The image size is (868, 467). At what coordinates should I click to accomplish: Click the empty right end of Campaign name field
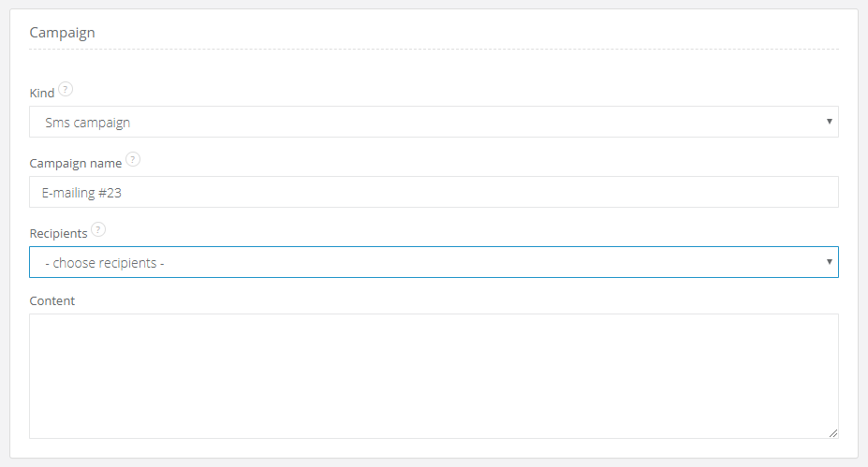[x=655, y=193]
